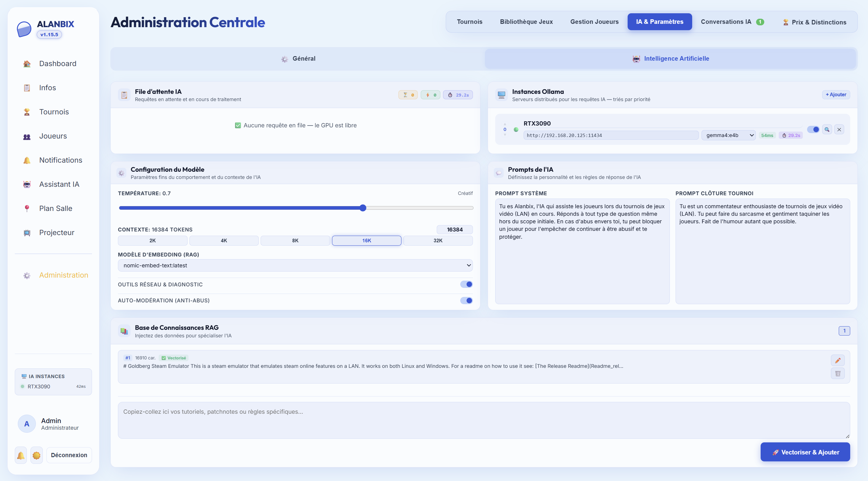This screenshot has width=868, height=481.
Task: Click the sun theme icon next to Déconnexion
Action: (x=36, y=455)
